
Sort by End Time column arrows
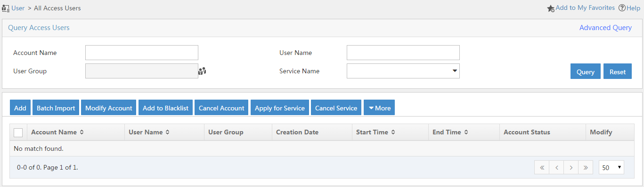click(x=466, y=132)
